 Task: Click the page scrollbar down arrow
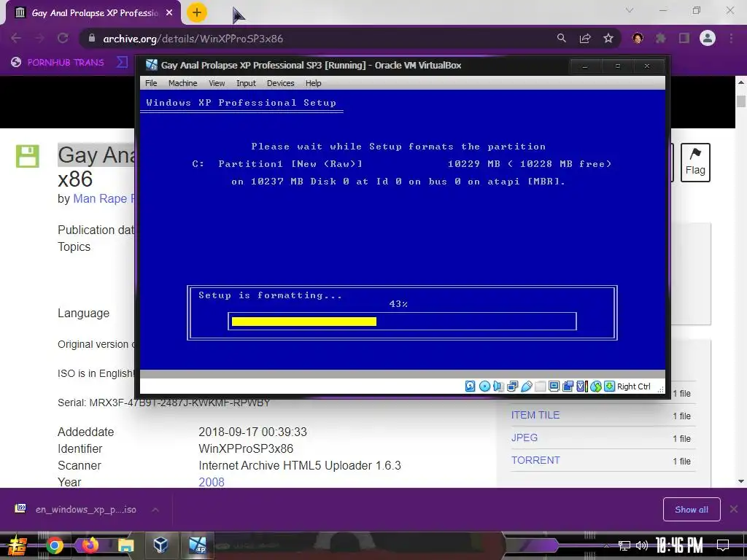pos(741,481)
